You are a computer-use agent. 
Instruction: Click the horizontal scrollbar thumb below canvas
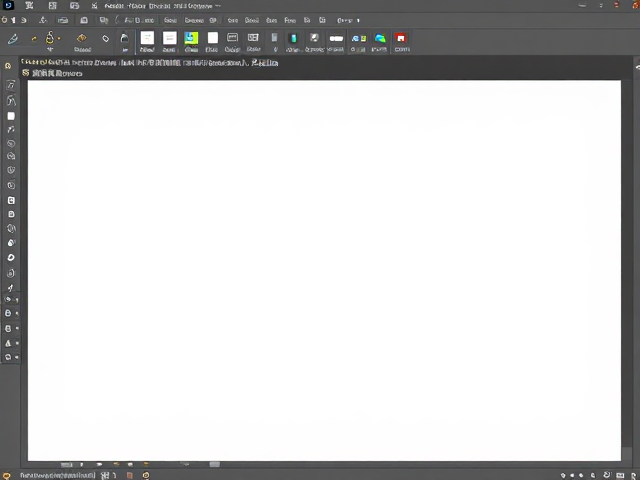215,464
